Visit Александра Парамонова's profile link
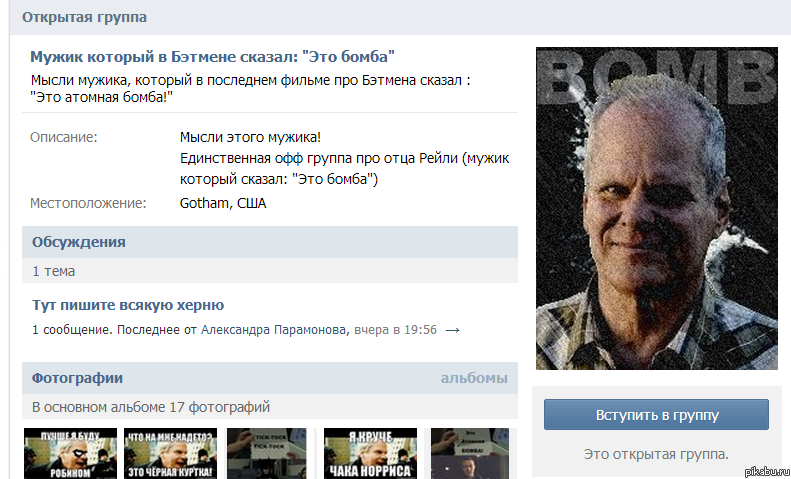Viewport: 791px width, 479px height. tap(275, 329)
